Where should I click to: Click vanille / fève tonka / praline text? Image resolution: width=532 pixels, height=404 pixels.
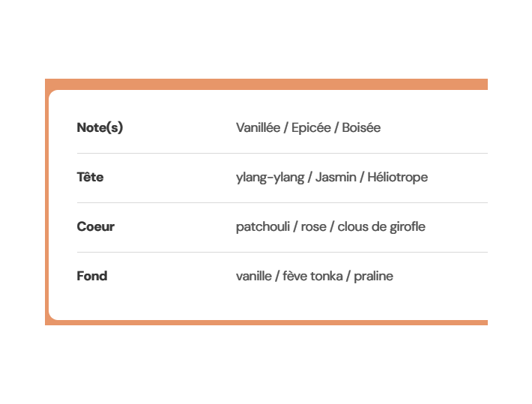click(x=315, y=277)
